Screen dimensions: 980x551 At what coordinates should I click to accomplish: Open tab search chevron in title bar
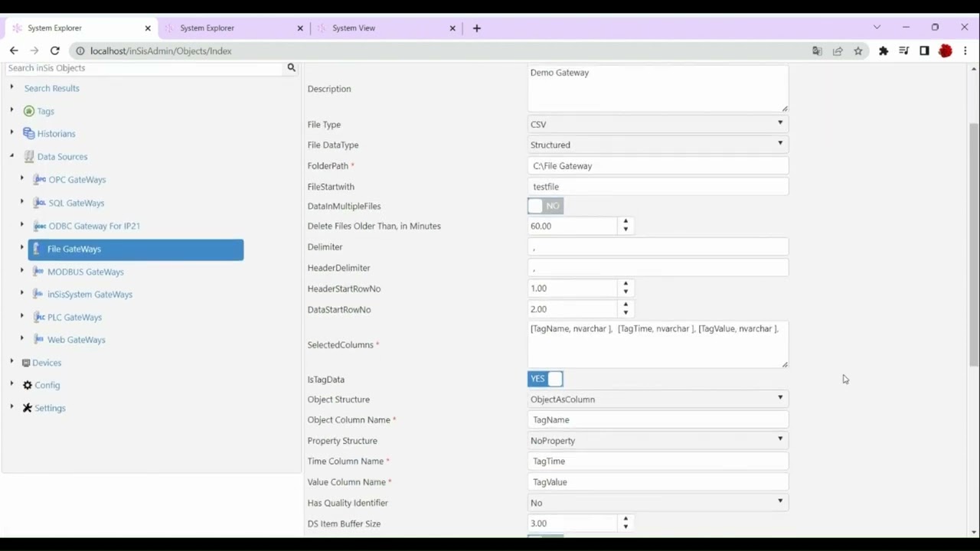click(x=877, y=28)
